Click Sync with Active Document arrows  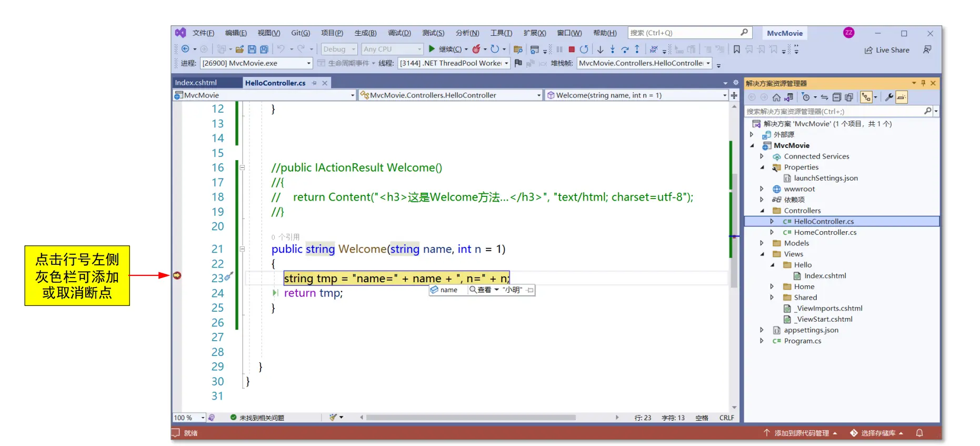(x=824, y=97)
